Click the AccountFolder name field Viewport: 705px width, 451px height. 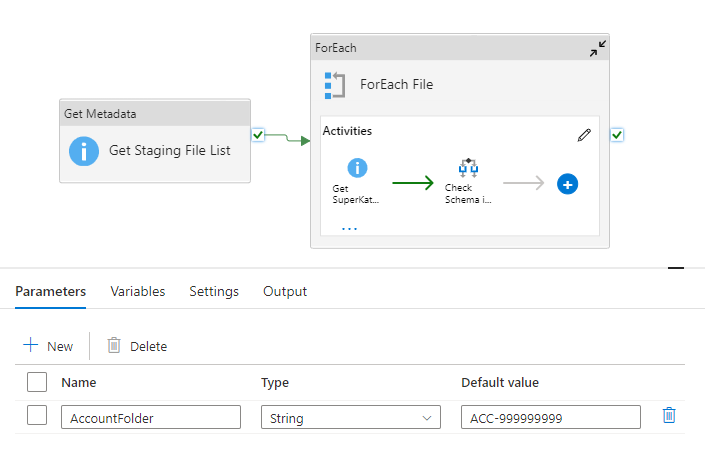(x=150, y=418)
